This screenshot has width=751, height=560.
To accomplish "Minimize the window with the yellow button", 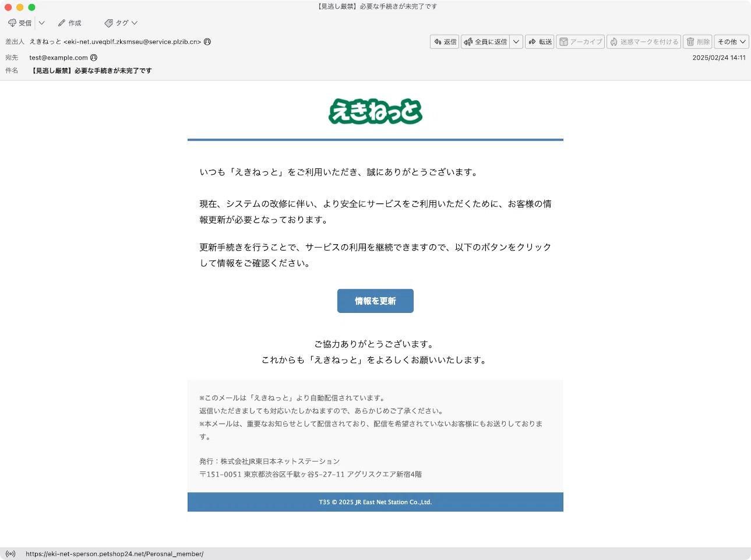I will click(x=20, y=7).
